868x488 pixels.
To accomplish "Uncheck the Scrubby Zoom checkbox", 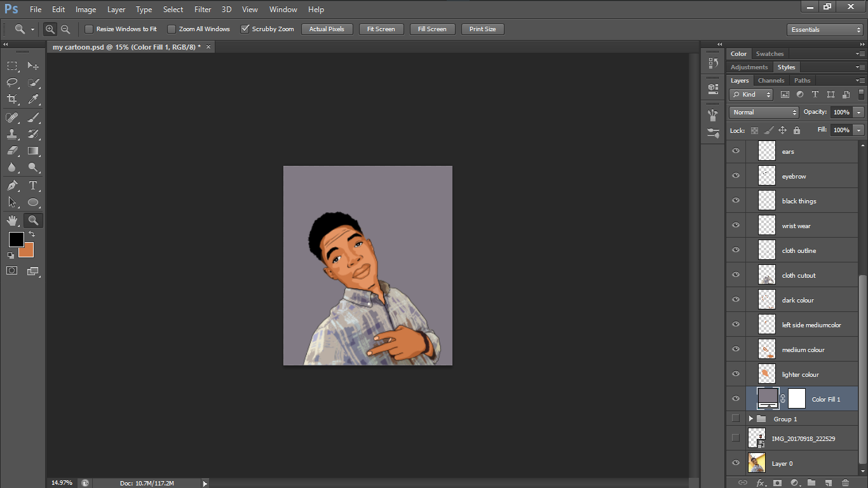I will click(x=244, y=29).
